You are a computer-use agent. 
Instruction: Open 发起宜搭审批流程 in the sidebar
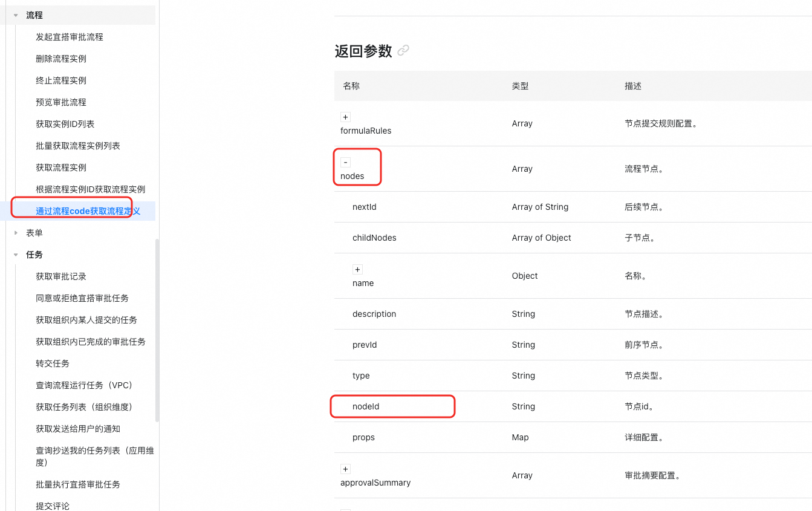coord(70,37)
